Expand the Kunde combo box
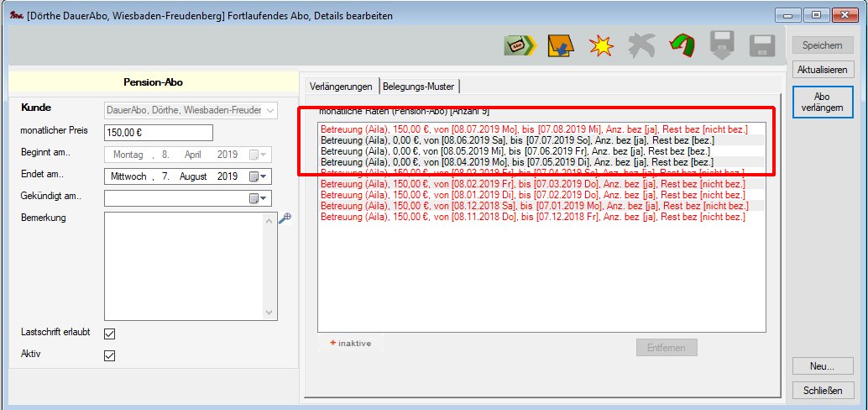 270,110
